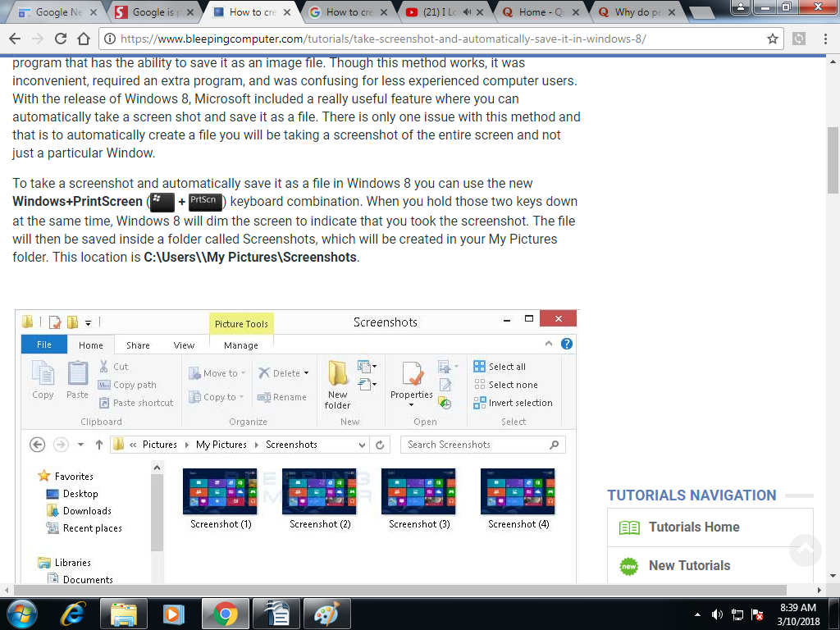Click inside the Search Screenshots box
This screenshot has height=630, width=840.
pos(476,444)
